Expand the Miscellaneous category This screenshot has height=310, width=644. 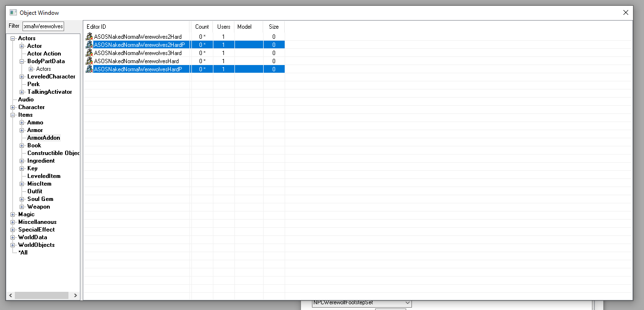(x=13, y=222)
